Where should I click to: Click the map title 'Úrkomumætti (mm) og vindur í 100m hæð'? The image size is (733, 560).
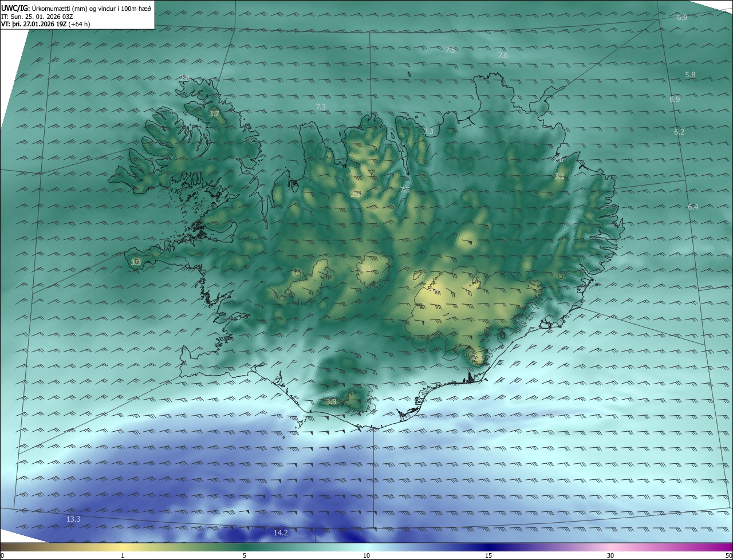pyautogui.click(x=92, y=9)
